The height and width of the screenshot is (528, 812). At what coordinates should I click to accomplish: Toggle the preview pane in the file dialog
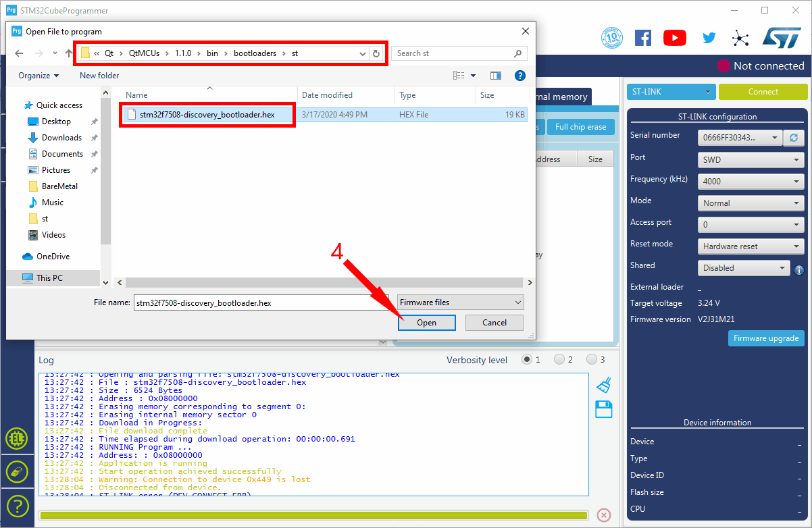click(496, 75)
